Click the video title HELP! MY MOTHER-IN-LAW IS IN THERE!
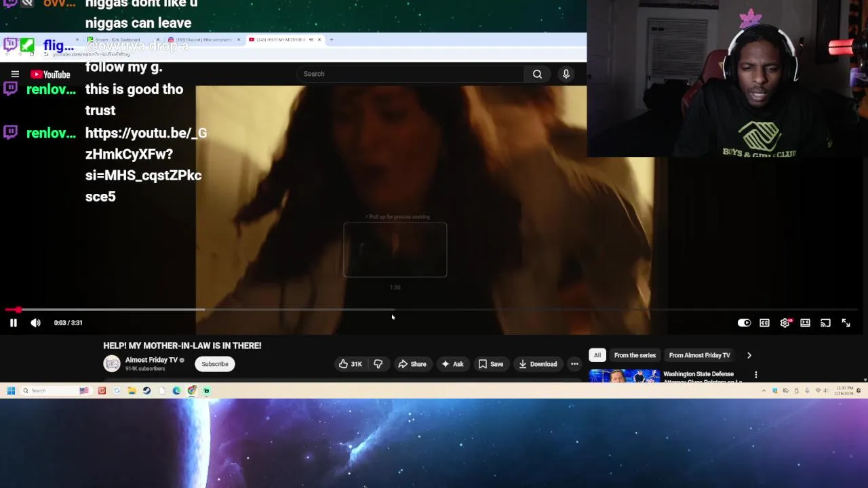Viewport: 868px width, 488px height. coord(182,346)
